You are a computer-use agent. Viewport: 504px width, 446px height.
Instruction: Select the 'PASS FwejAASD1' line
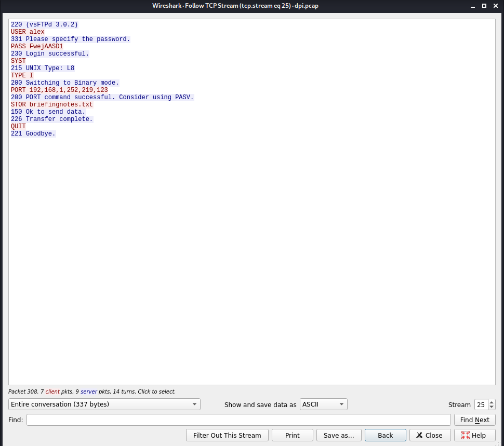(37, 46)
